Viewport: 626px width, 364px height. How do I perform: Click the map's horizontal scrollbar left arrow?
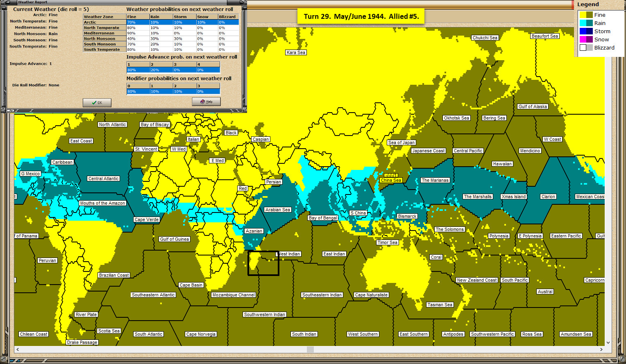point(18,349)
